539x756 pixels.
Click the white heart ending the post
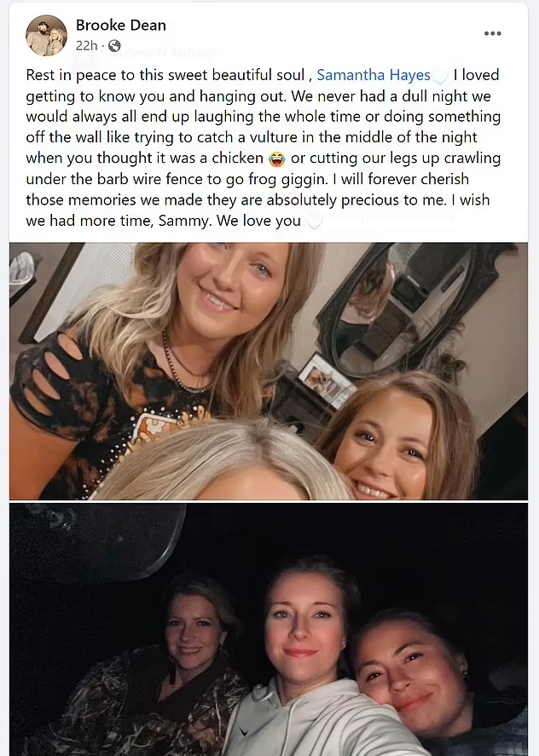click(x=315, y=222)
